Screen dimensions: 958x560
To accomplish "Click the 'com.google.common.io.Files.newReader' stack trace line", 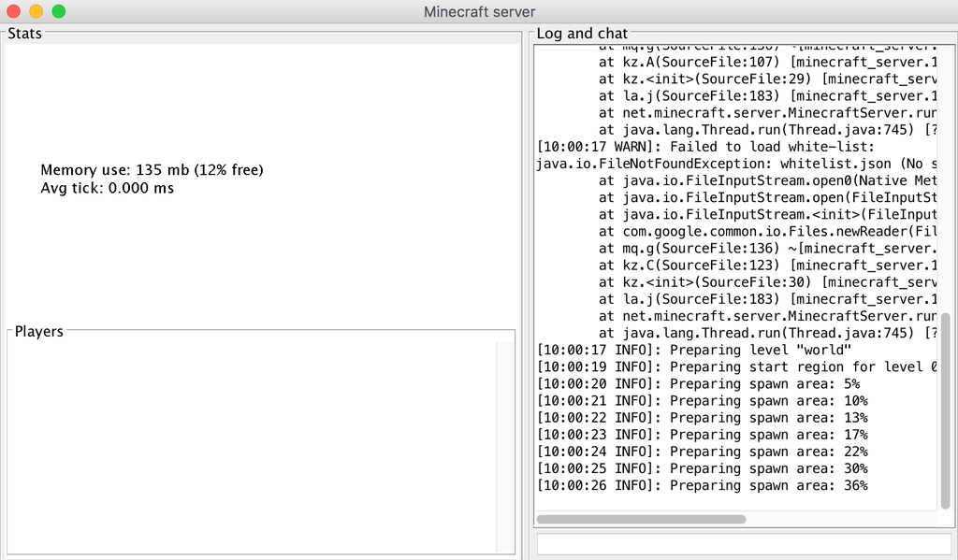I will point(767,232).
